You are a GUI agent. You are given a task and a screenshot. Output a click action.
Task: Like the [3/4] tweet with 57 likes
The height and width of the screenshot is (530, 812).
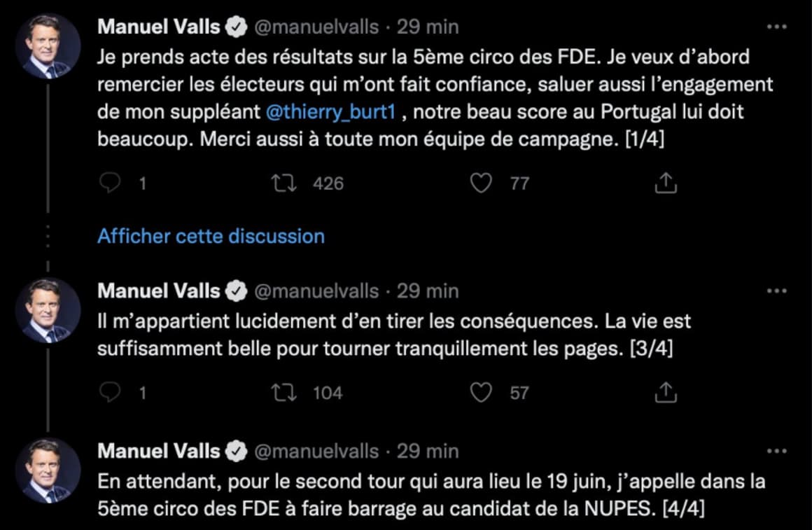[x=480, y=393]
